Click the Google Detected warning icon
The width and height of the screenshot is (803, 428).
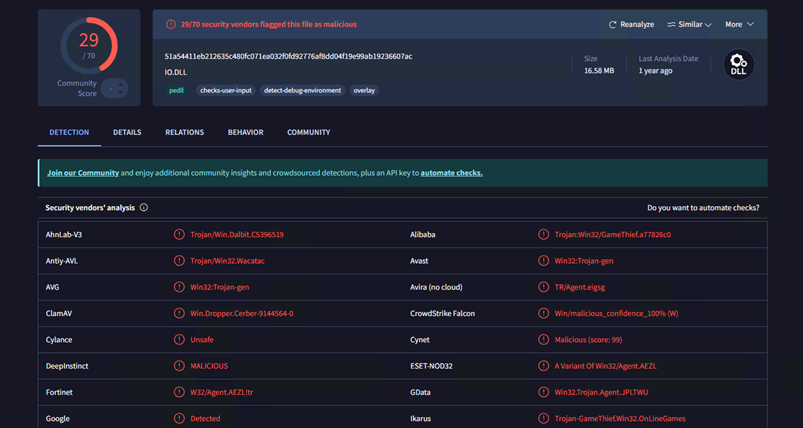pyautogui.click(x=179, y=418)
